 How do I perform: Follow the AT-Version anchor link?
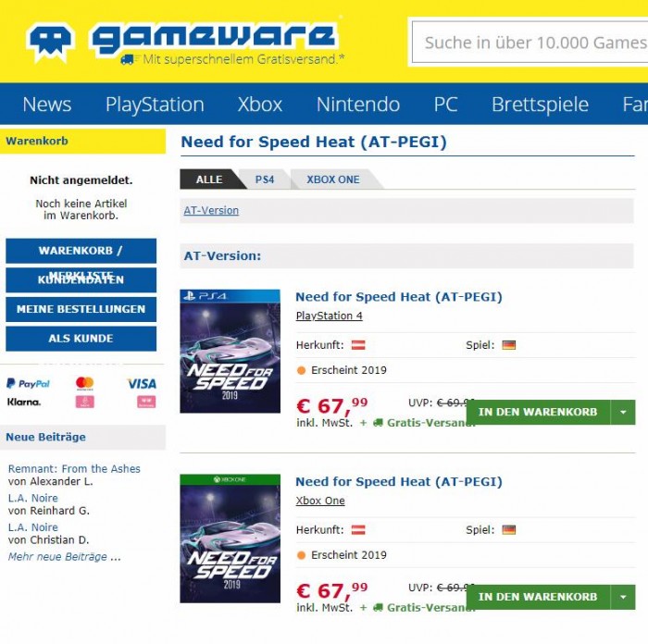click(211, 210)
